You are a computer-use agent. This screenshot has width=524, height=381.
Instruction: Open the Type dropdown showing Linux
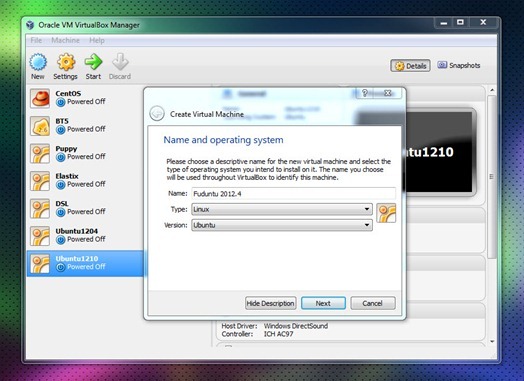282,209
